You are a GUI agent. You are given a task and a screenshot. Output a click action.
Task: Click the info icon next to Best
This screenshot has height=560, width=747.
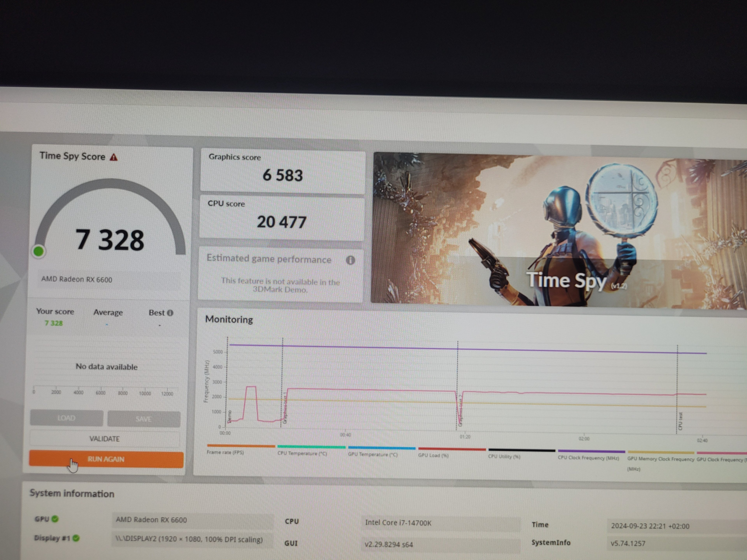tap(170, 313)
